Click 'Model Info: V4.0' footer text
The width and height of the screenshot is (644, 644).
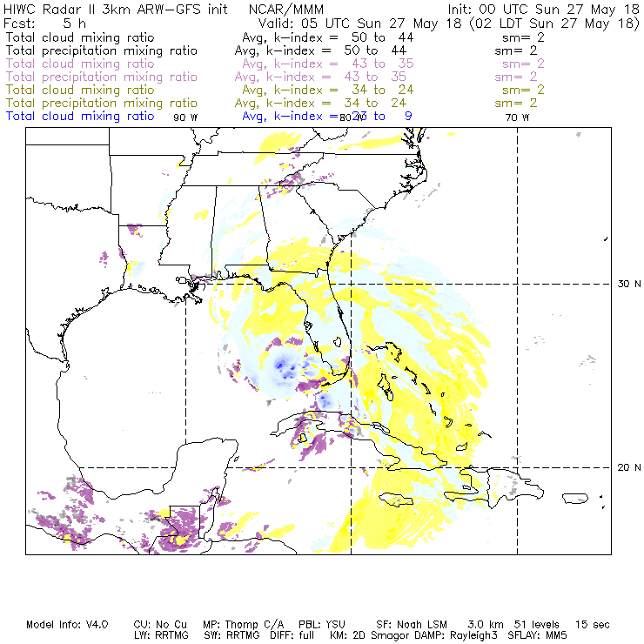[67, 625]
